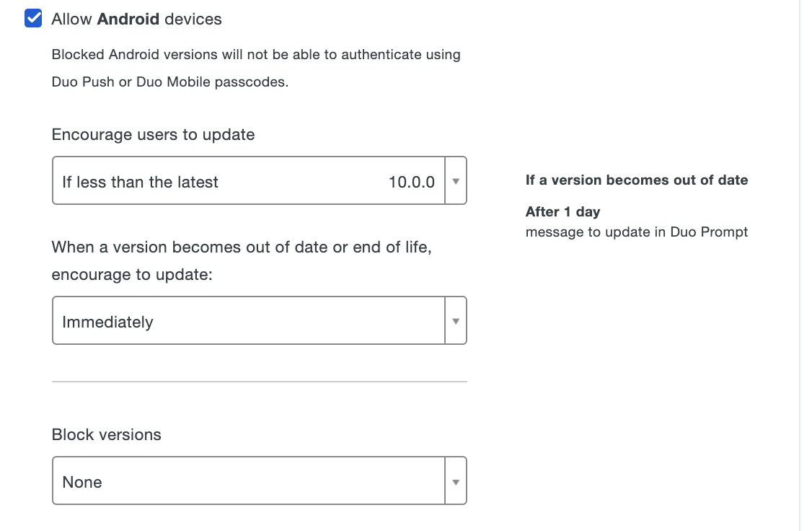Click the chevron on the out of date update selector
Screen dimensions: 812x531
click(456, 320)
